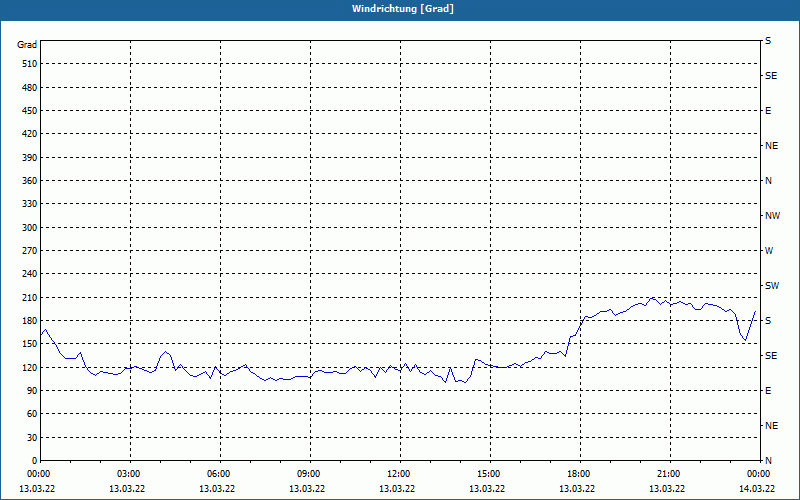Click the 15:00 time label
Viewport: 800px width, 500px height.
point(490,474)
